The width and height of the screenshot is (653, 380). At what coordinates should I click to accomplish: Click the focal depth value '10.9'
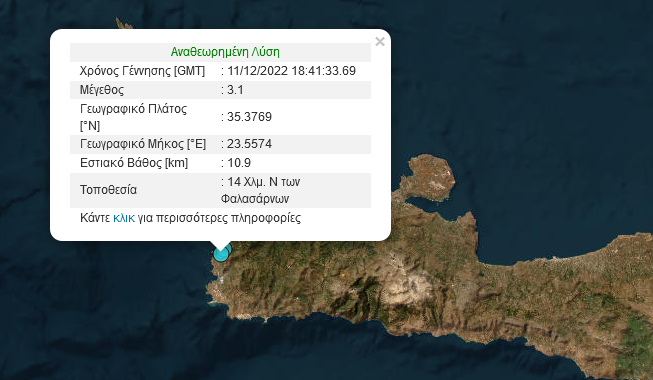coord(239,163)
